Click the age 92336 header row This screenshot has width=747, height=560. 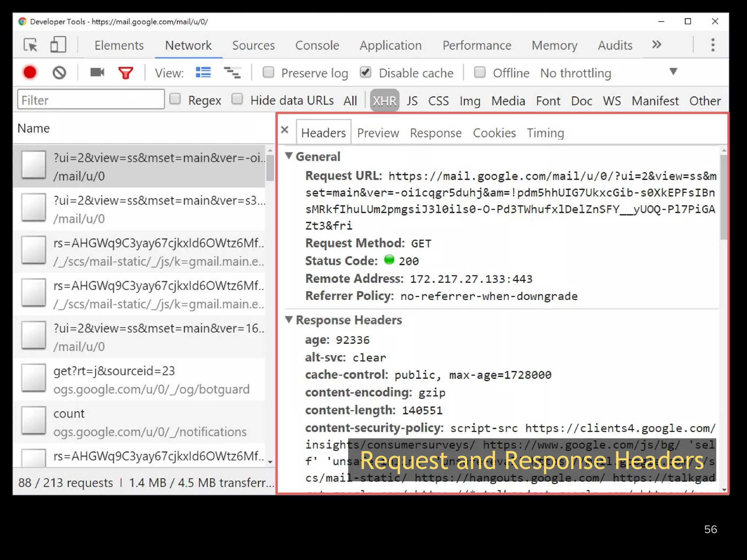tap(337, 340)
